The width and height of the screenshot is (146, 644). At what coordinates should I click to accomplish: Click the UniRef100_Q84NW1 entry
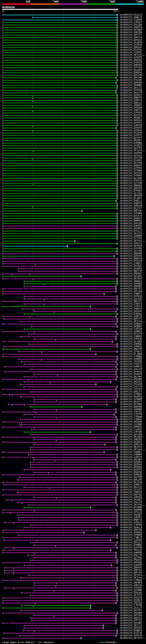[x=131, y=85]
